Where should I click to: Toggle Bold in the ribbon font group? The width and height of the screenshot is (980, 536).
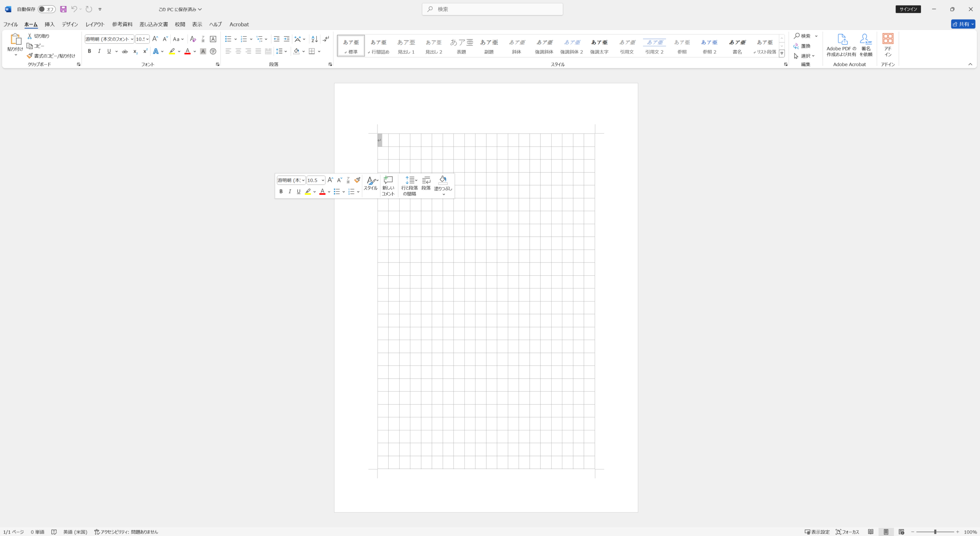[x=89, y=51]
